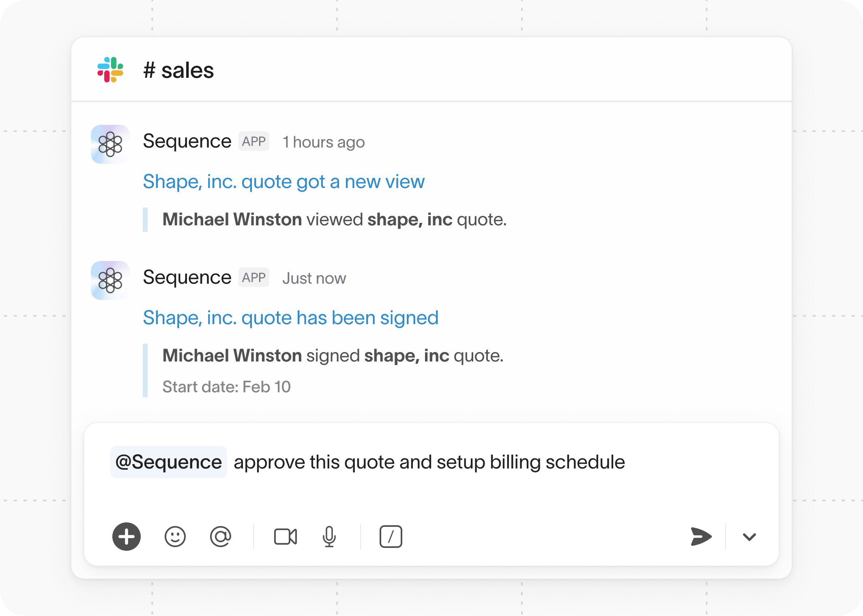
Task: Click the send message arrow button
Action: coord(700,537)
